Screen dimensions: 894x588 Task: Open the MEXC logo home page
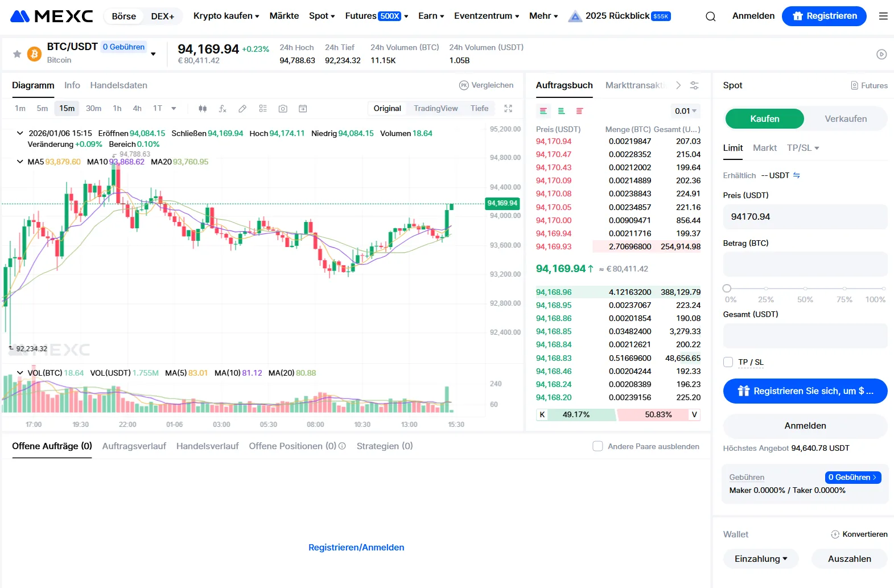[x=52, y=16]
